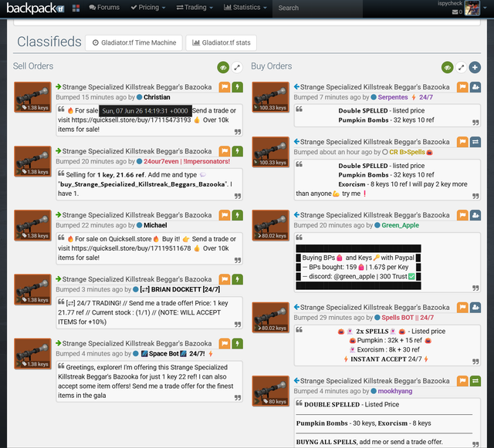The height and width of the screenshot is (448, 494).
Task: Flag Serpentes' buy order
Action: point(462,87)
